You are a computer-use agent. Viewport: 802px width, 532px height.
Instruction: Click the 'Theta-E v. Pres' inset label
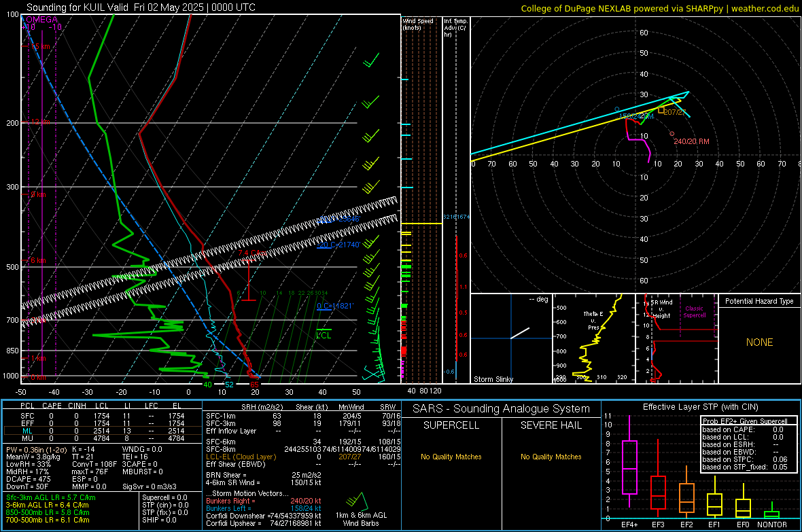pyautogui.click(x=593, y=320)
